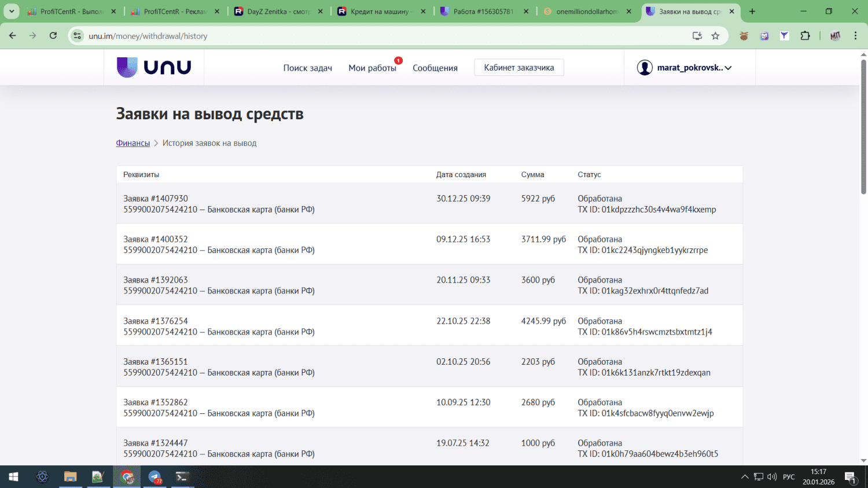Click the install app icon in address bar
Screen dimensions: 868x488
pyautogui.click(x=697, y=36)
